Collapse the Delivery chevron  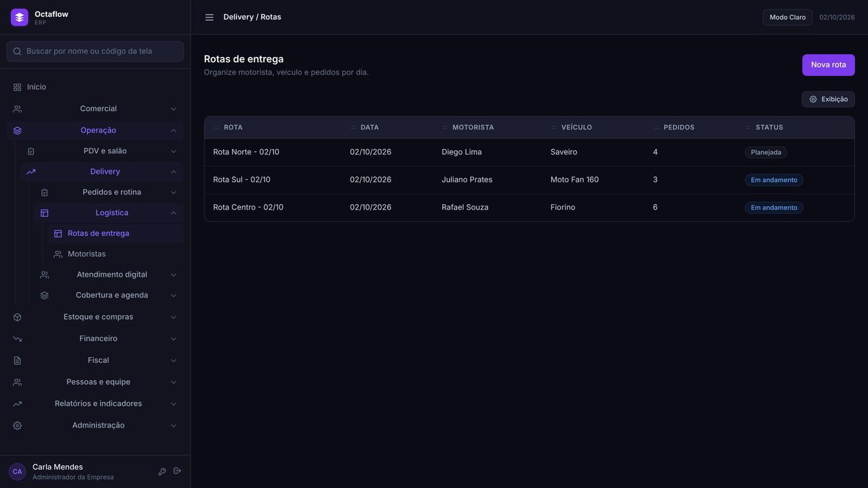[x=174, y=172]
